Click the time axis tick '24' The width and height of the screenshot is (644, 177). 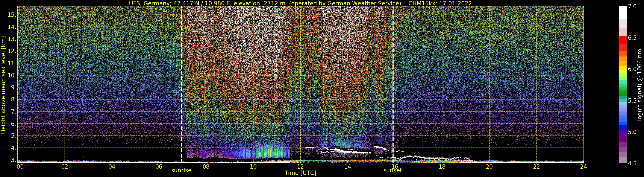tap(583, 166)
